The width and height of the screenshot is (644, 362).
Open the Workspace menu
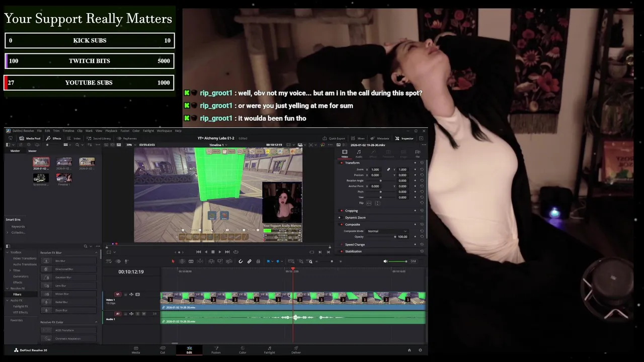click(165, 131)
